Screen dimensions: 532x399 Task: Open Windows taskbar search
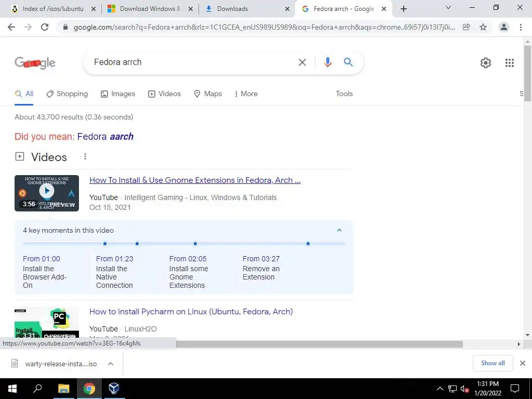pos(37,389)
